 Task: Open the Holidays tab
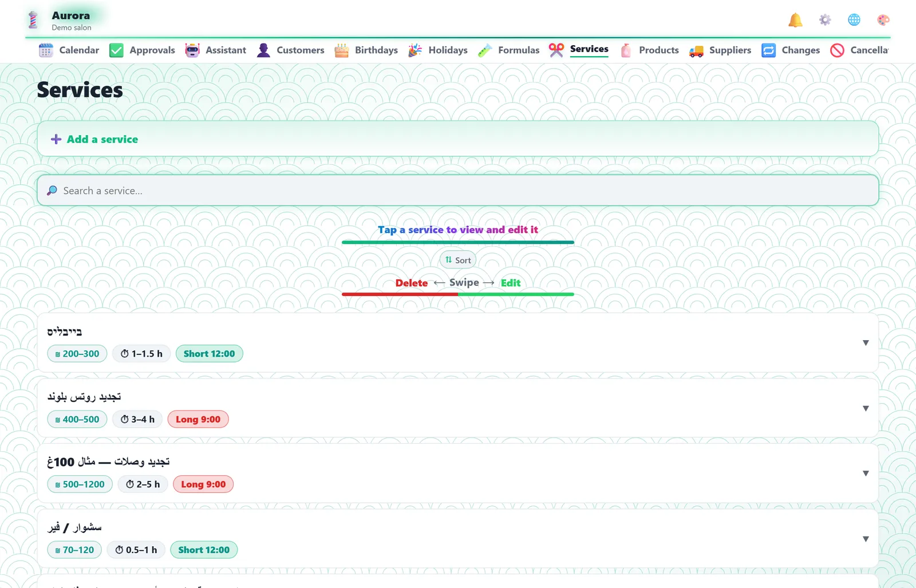coord(438,50)
